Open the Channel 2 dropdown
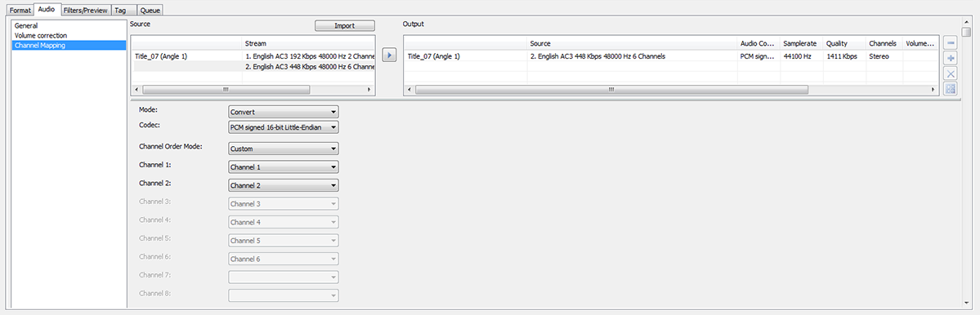Viewport: 980px width, 315px height. 284,185
